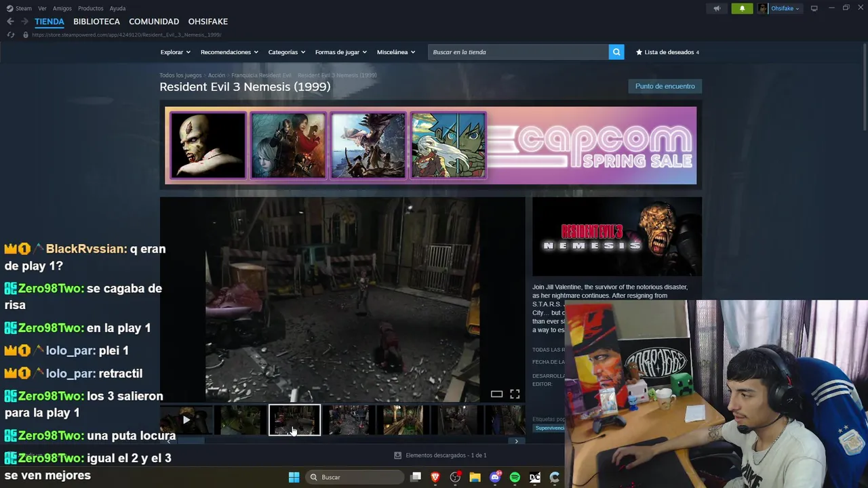Open the downloads icon in the bottom bar
Screen dimensions: 868x488
(x=397, y=455)
